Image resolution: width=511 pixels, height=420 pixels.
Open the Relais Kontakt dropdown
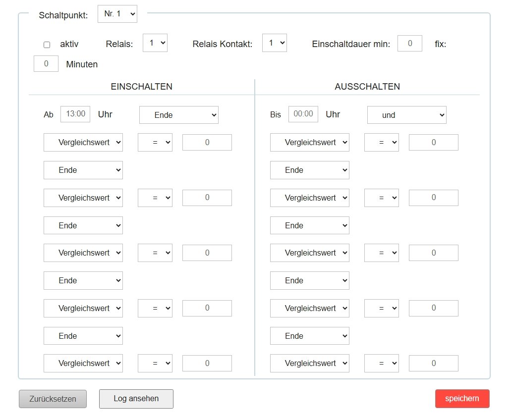coord(275,43)
